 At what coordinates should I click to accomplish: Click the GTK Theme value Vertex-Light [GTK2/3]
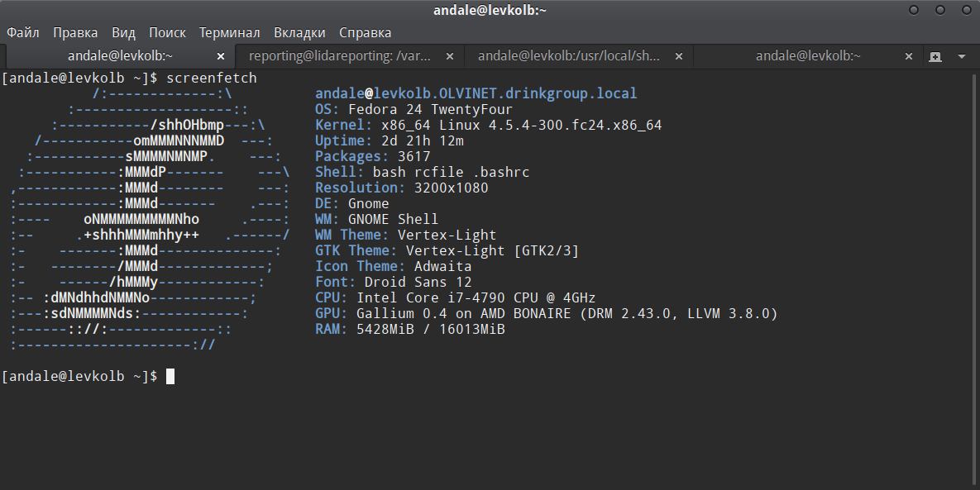click(x=493, y=250)
